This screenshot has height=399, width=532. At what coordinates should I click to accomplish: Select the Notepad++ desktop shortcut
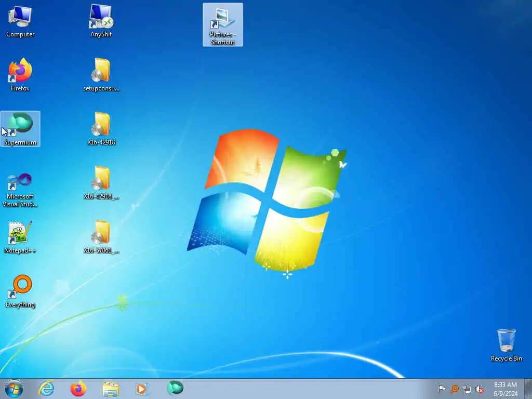20,237
